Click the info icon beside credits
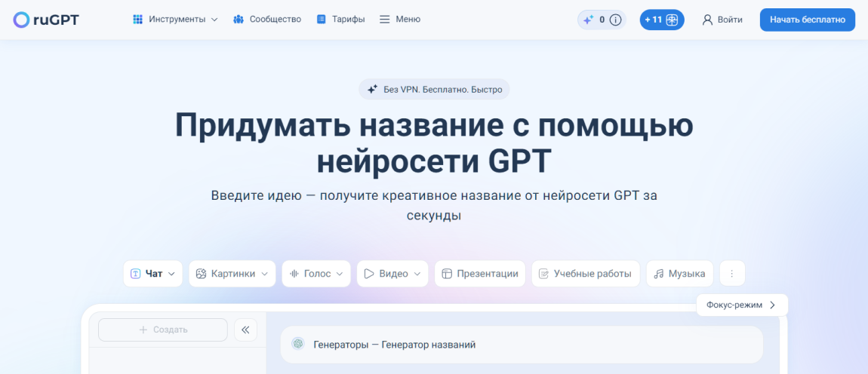 tap(615, 20)
